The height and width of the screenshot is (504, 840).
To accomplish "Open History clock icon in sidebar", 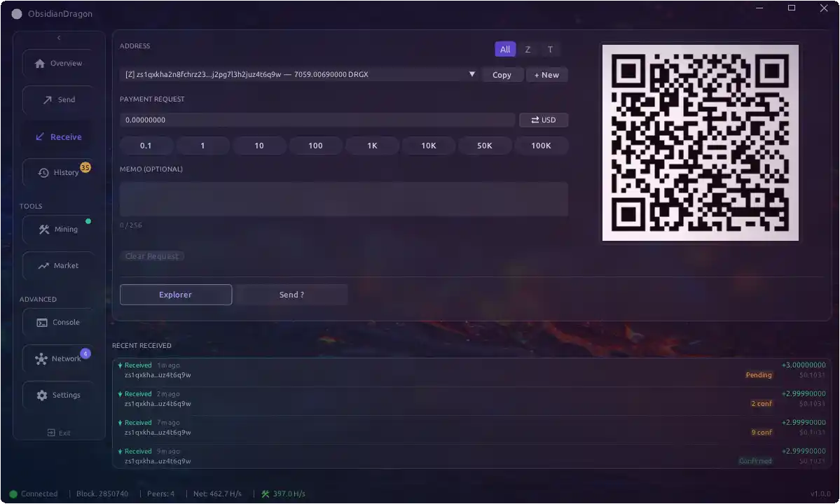I will coord(43,173).
